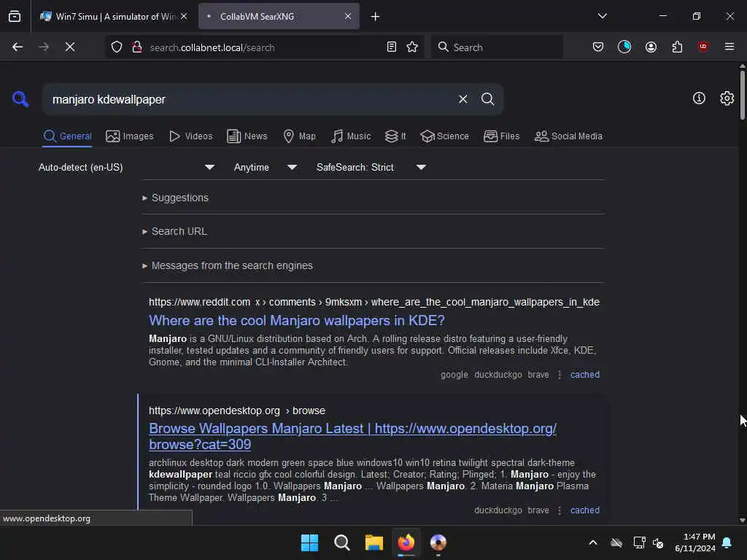The width and height of the screenshot is (747, 560).
Task: Open the Extensions puzzle icon
Action: point(677,47)
